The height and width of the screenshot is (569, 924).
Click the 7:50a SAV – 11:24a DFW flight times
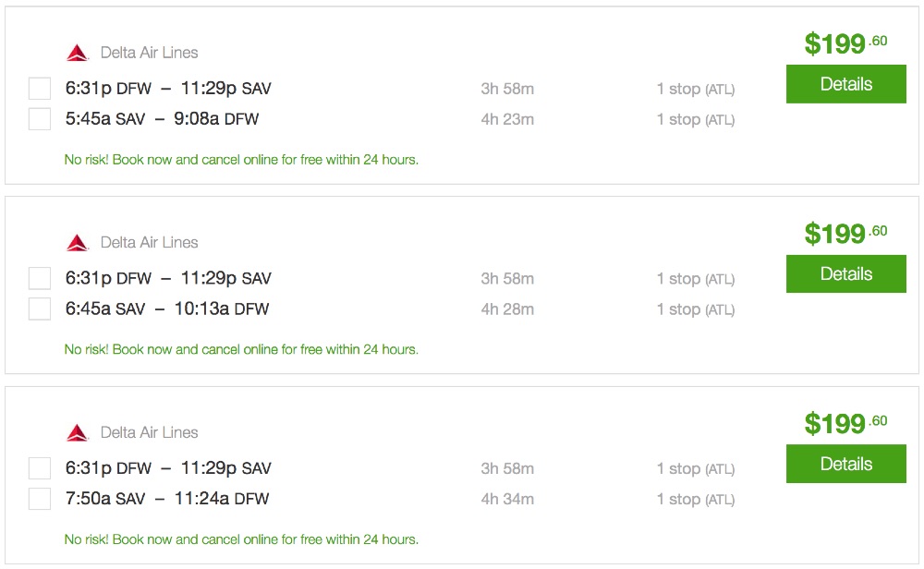(167, 499)
